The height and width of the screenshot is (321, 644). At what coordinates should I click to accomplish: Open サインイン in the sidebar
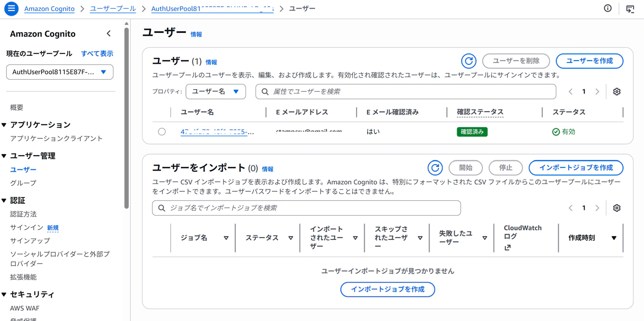(27, 228)
